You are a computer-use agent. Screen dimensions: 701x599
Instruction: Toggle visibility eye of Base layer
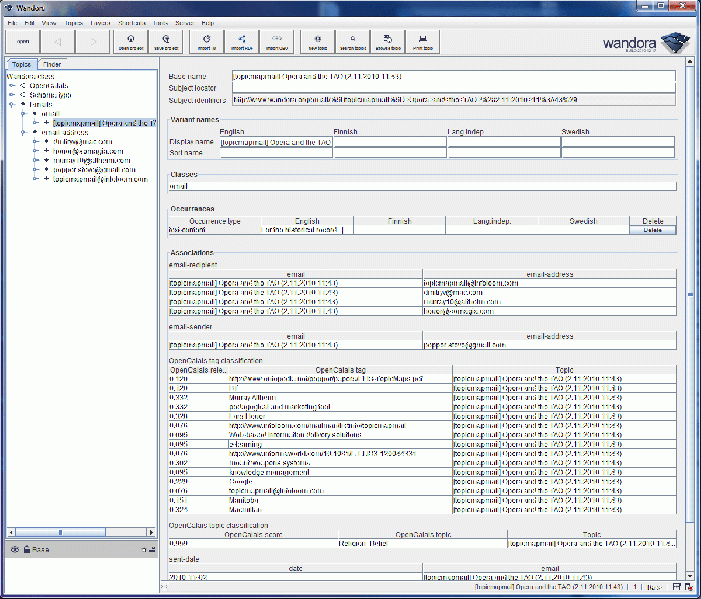14,549
